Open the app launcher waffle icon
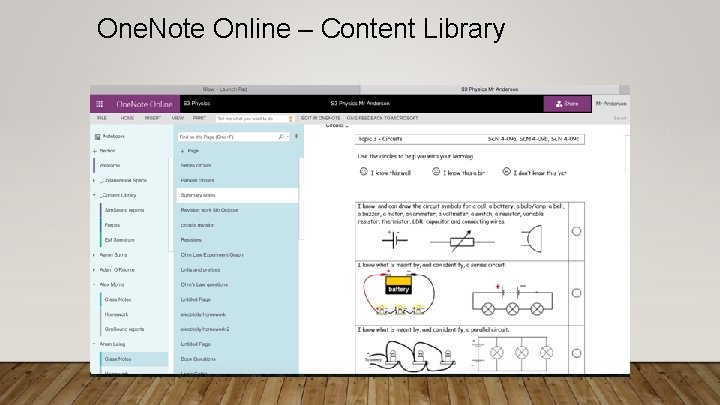Viewport: 720px width, 405px height. coord(100,104)
